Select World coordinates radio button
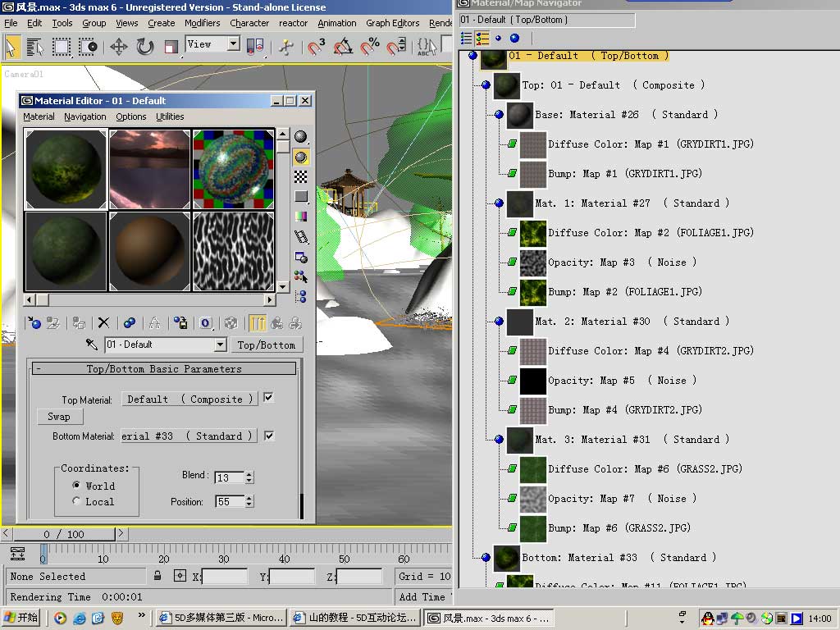The width and height of the screenshot is (840, 630). (x=76, y=485)
